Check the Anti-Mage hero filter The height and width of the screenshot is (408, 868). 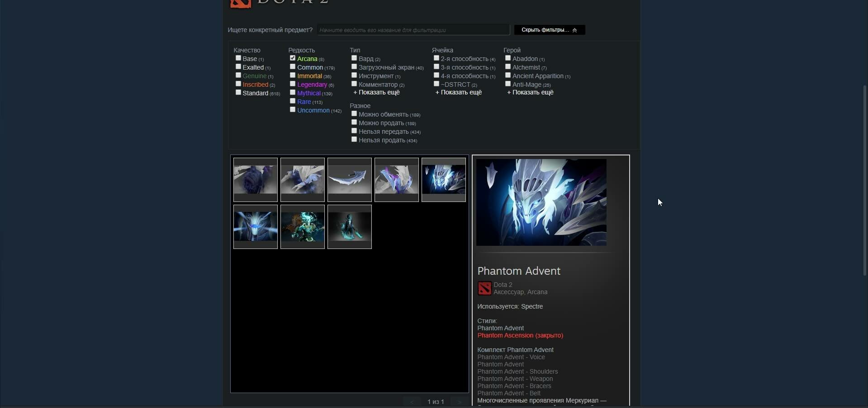pyautogui.click(x=508, y=84)
